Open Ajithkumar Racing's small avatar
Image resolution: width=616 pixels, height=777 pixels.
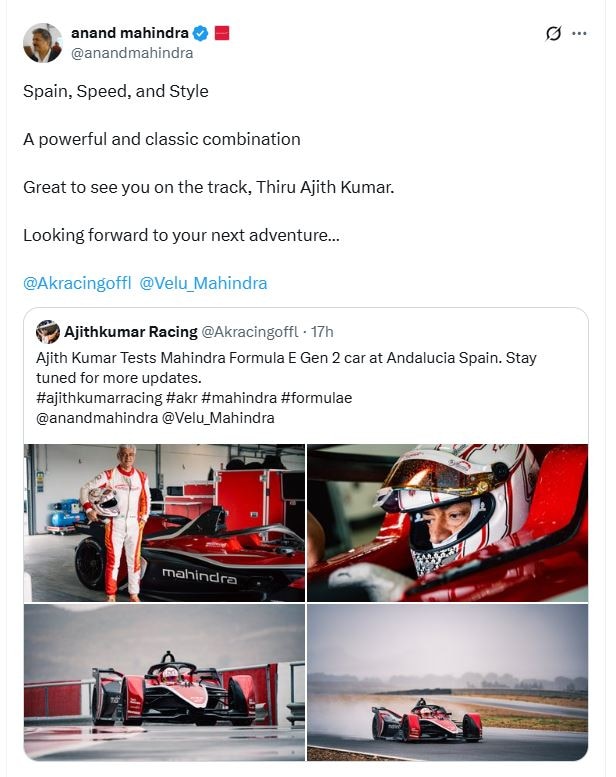pos(48,332)
